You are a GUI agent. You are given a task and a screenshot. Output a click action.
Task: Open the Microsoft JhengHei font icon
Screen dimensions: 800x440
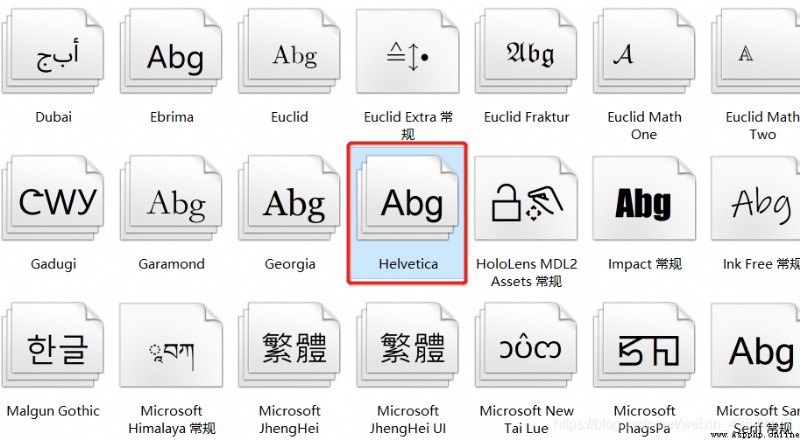289,346
